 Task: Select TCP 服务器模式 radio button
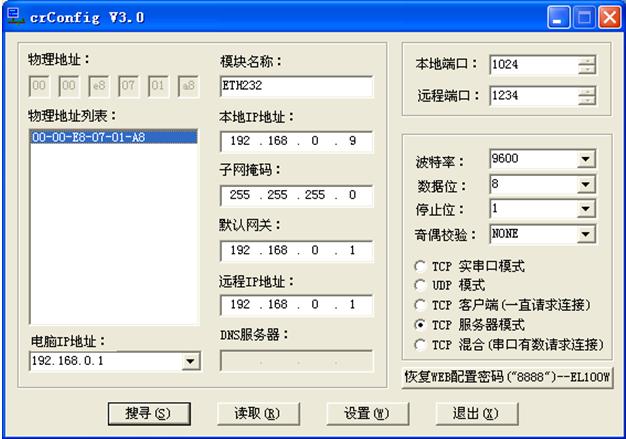(419, 325)
